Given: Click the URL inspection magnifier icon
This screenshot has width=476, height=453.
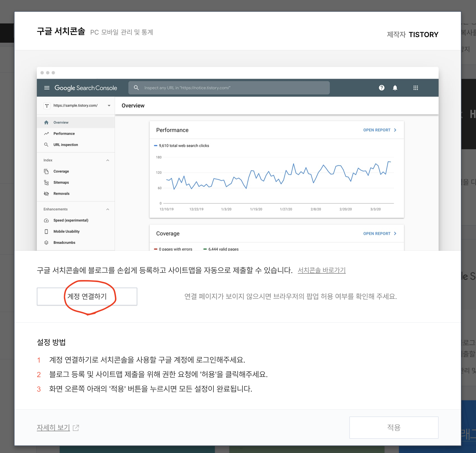Looking at the screenshot, I should pyautogui.click(x=46, y=145).
